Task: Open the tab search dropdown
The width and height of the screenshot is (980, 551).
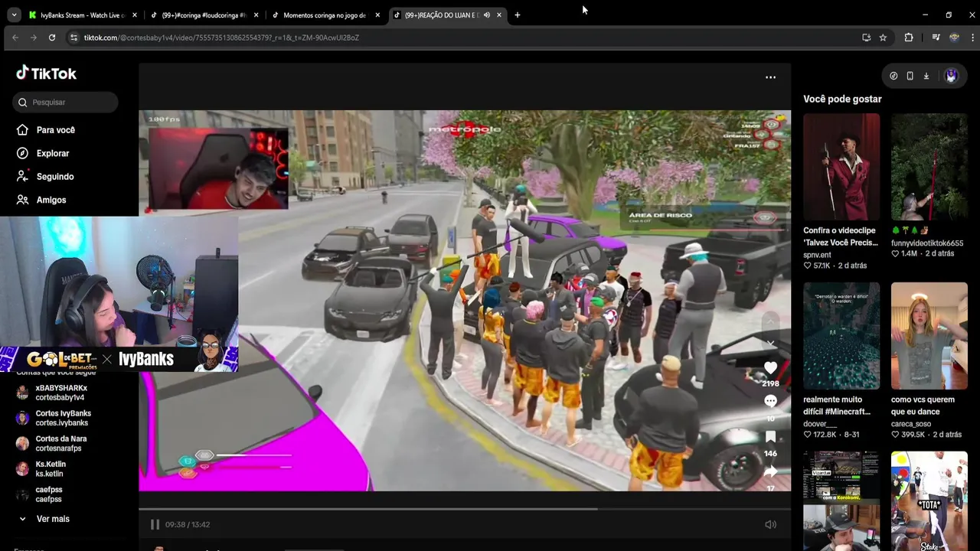Action: 14,15
